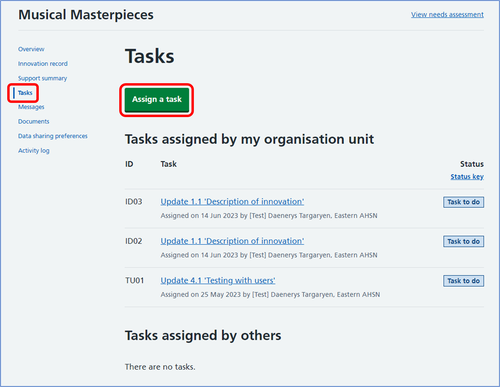This screenshot has height=387, width=500.
Task: Click the Task column header
Action: (x=168, y=164)
